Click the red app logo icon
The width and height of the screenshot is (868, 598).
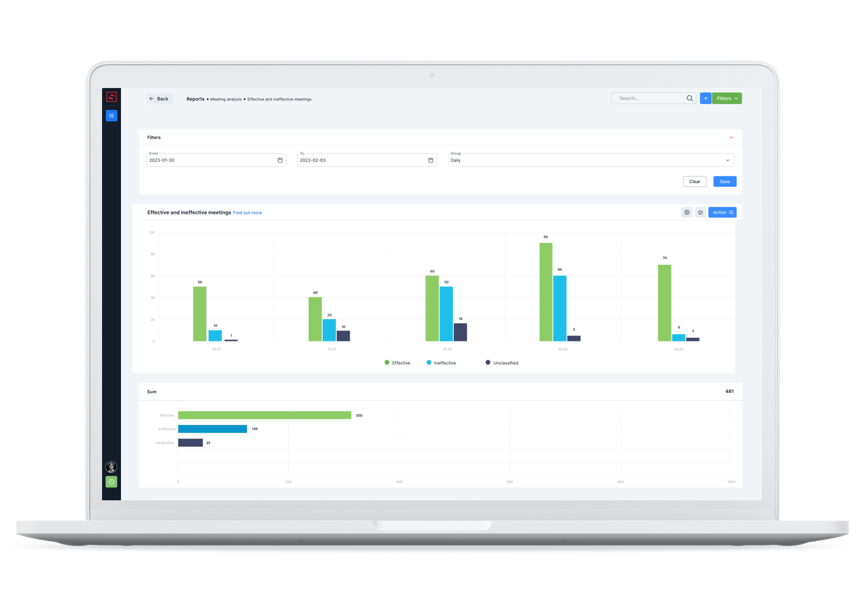[111, 97]
